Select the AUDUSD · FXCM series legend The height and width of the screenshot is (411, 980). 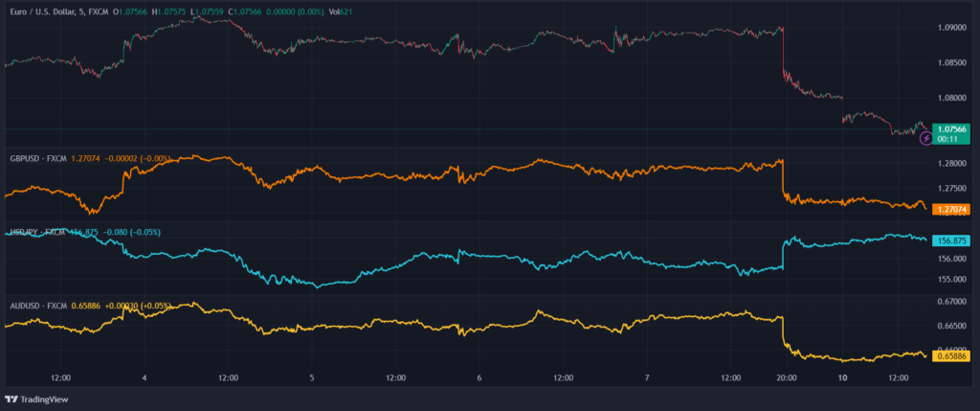pos(38,306)
